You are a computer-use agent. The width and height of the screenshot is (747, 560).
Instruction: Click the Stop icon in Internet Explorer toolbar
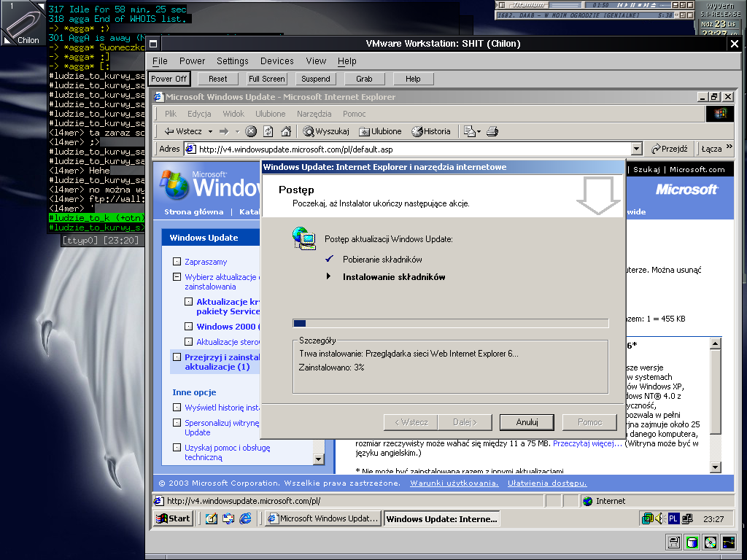point(251,131)
